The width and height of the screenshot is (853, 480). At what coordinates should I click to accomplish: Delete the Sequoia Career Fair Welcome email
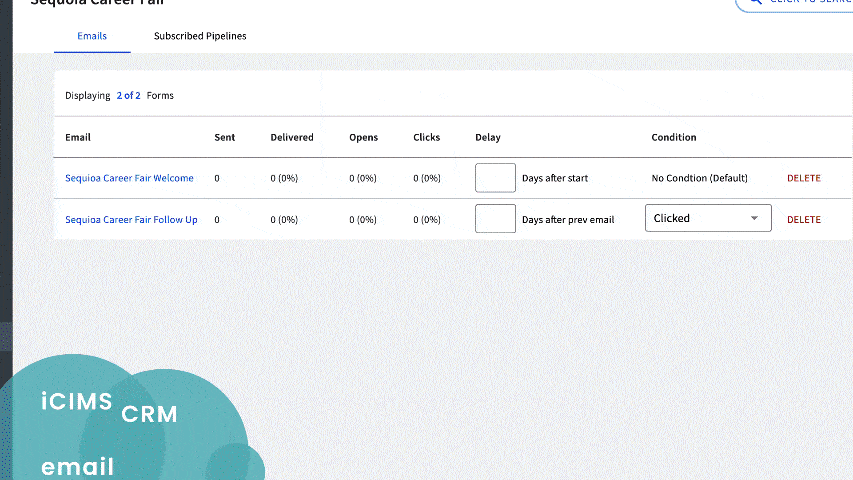point(803,178)
